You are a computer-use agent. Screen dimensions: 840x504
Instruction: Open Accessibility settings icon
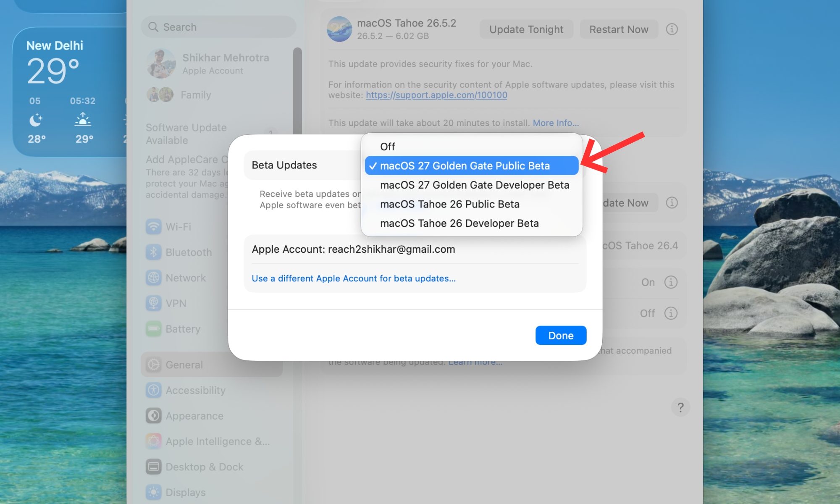[154, 391]
